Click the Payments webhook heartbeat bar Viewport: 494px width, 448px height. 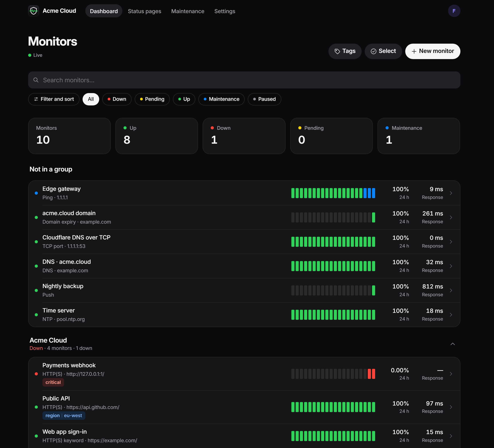point(333,374)
